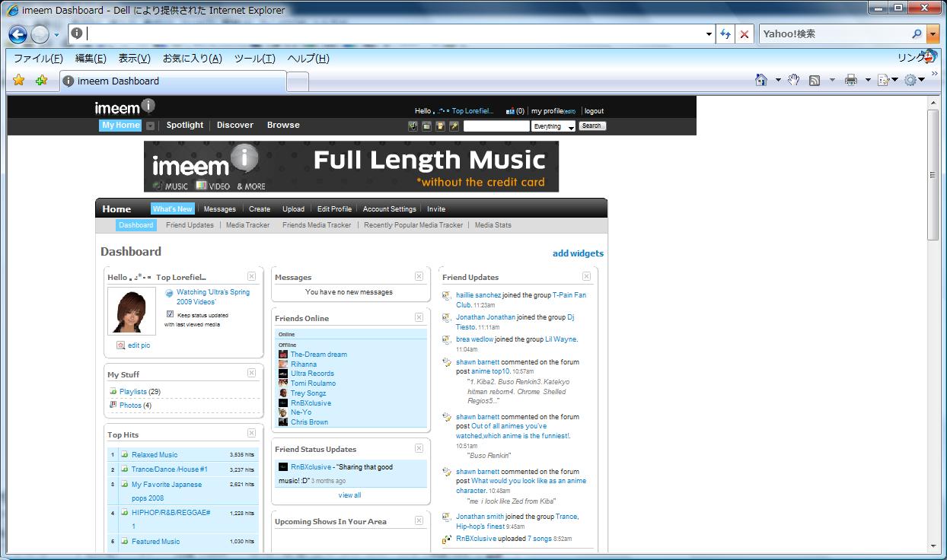Image resolution: width=947 pixels, height=560 pixels.
Task: Open the Friend Updates sub-tab
Action: pyautogui.click(x=190, y=225)
